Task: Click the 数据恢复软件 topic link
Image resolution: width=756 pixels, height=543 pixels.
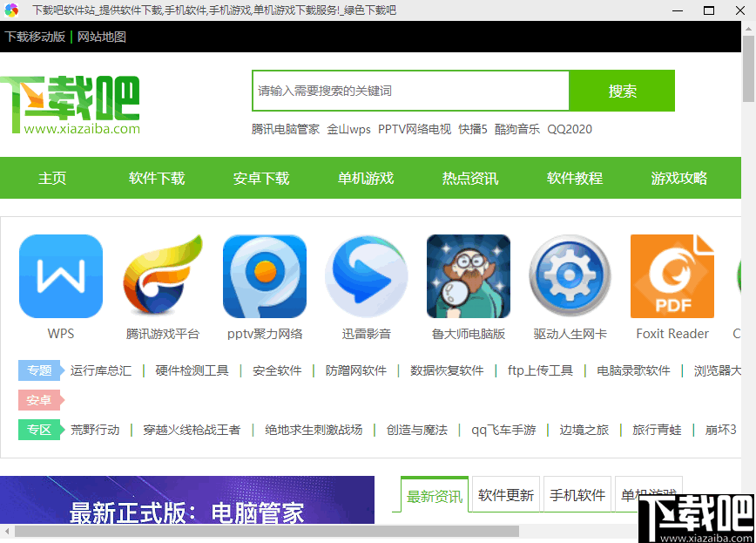Action: pos(449,370)
